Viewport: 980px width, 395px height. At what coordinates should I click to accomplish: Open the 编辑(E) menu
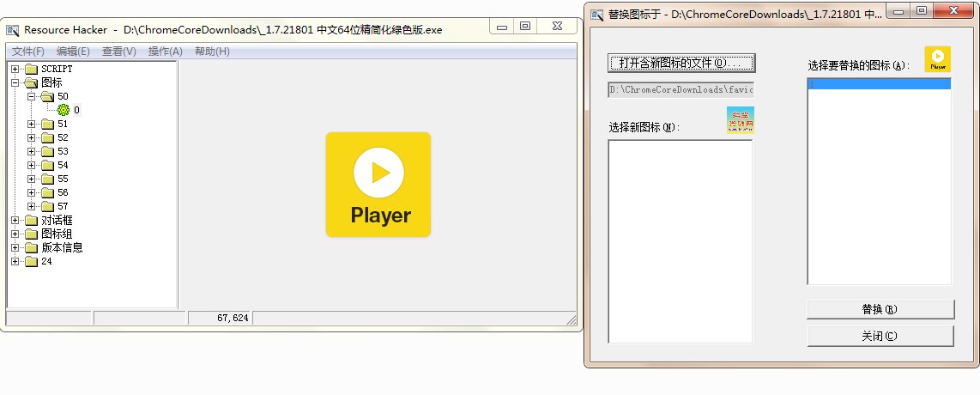pyautogui.click(x=73, y=52)
